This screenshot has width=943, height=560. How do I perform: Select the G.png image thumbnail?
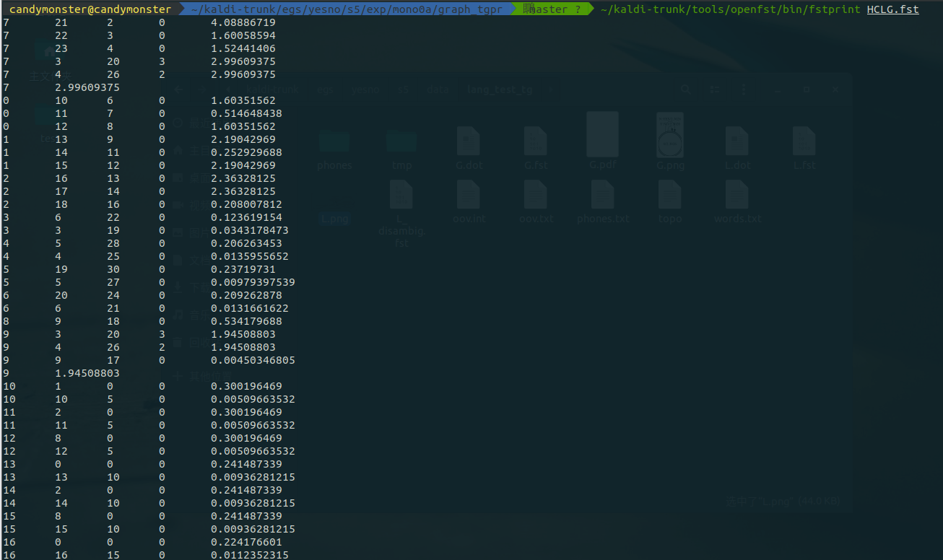click(670, 134)
